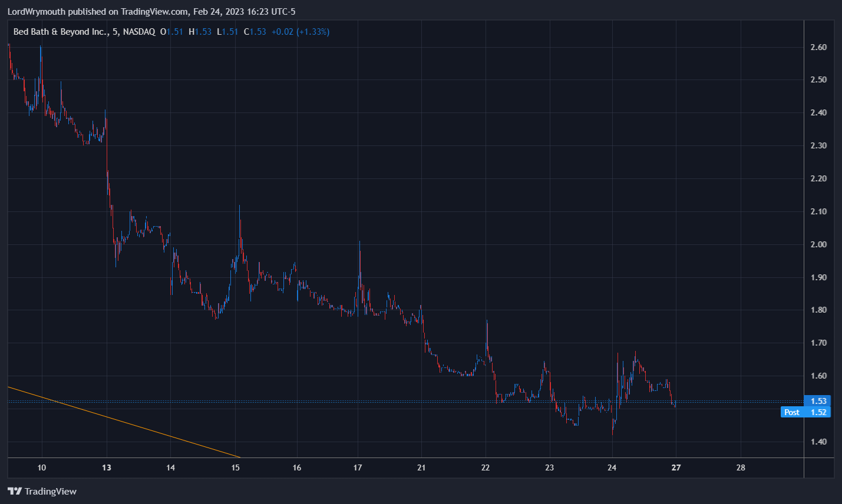Click date label '17' on time axis
This screenshot has width=842, height=504.
click(358, 467)
